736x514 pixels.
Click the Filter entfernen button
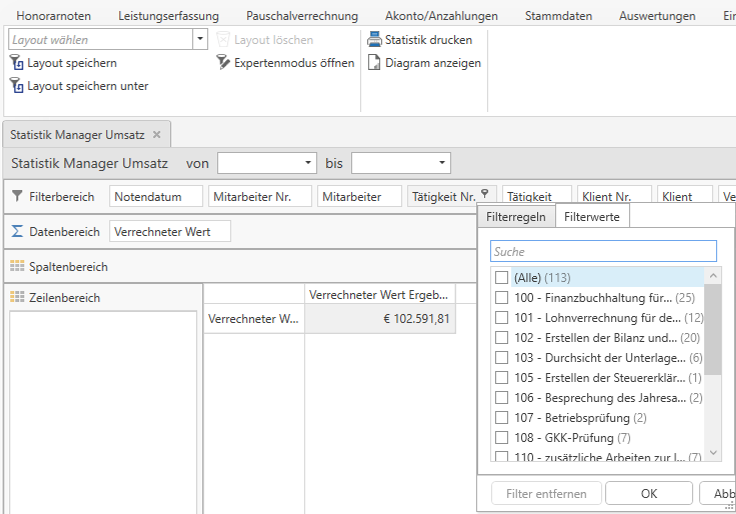point(546,493)
